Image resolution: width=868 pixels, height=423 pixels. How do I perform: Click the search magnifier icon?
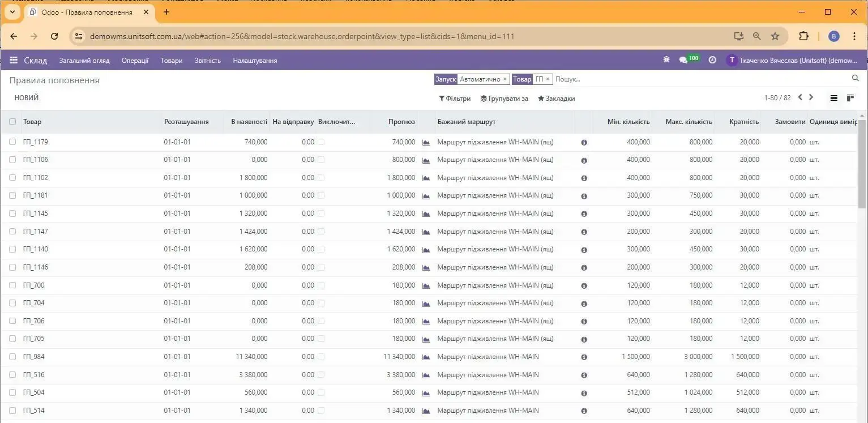pos(855,78)
